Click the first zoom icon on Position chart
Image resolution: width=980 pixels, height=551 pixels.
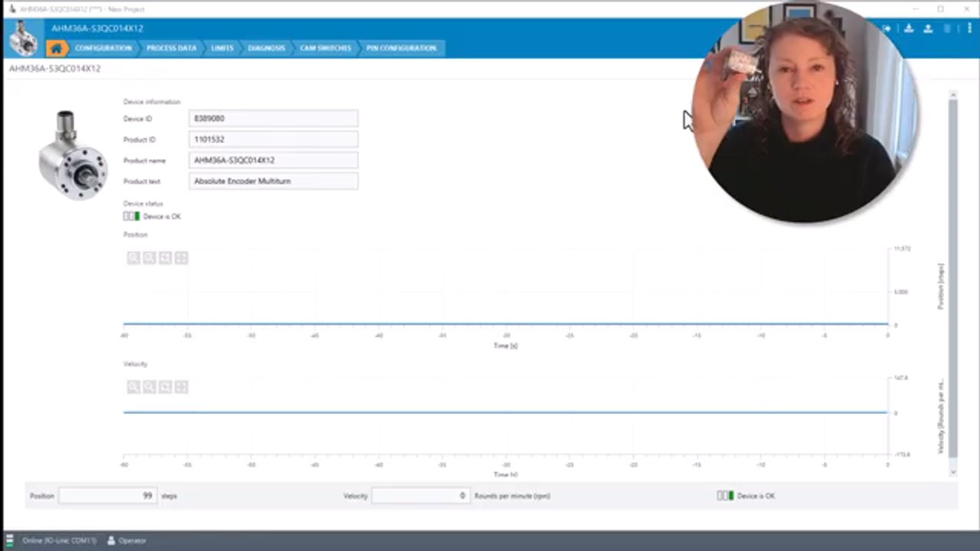[133, 258]
